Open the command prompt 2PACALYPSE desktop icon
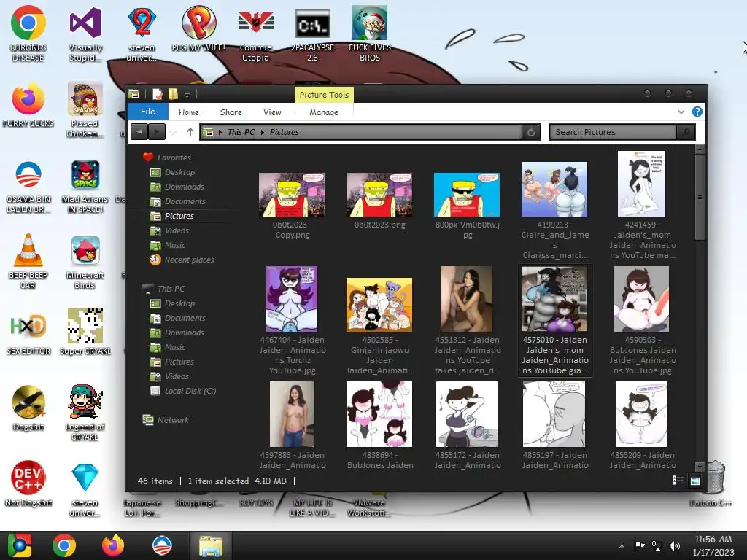The image size is (747, 560). click(x=312, y=34)
